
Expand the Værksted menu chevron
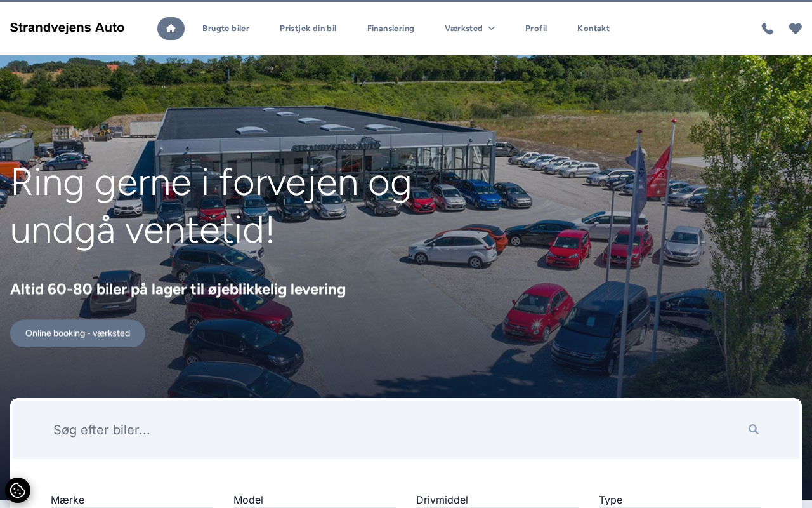pos(492,29)
